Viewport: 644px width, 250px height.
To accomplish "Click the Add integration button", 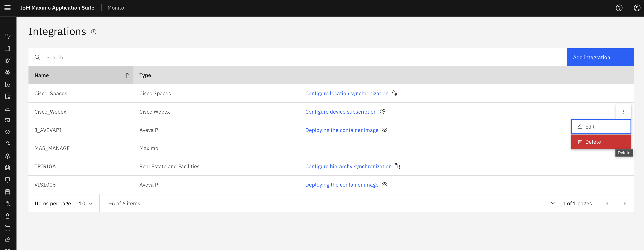I will click(x=601, y=57).
